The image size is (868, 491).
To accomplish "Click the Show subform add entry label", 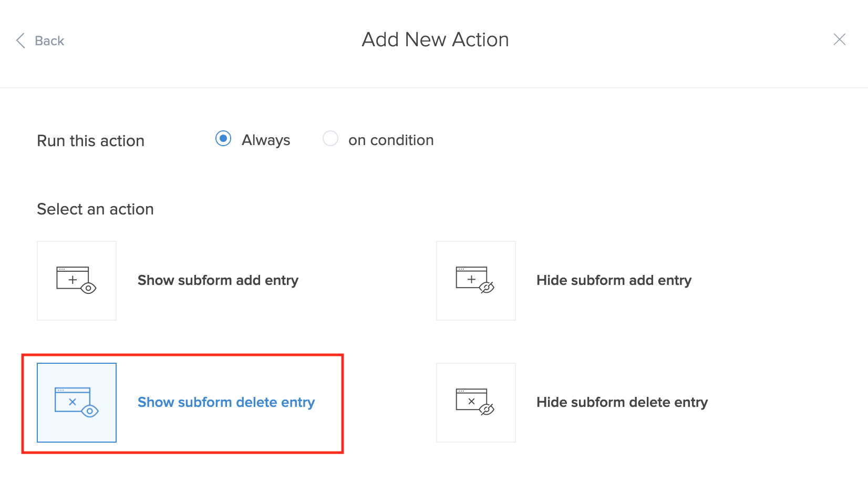I will [218, 281].
